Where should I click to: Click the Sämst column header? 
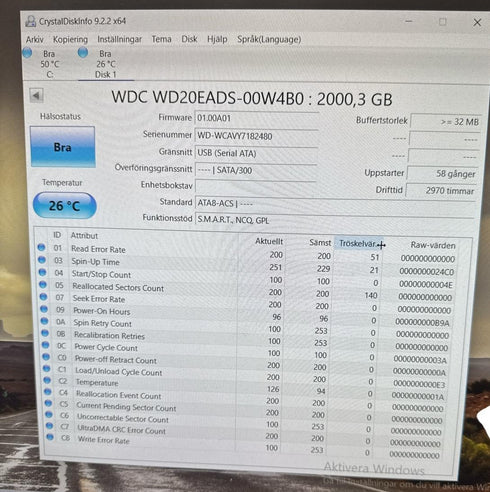[320, 243]
